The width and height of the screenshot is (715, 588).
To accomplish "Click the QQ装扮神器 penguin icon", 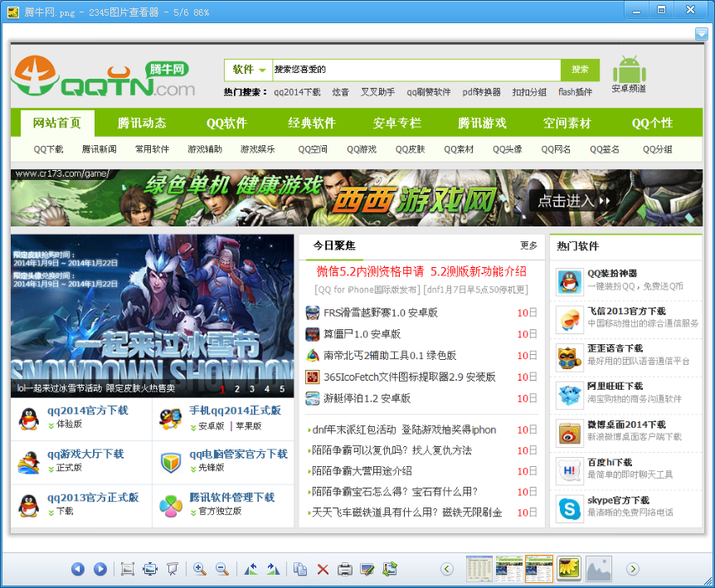I will [570, 282].
